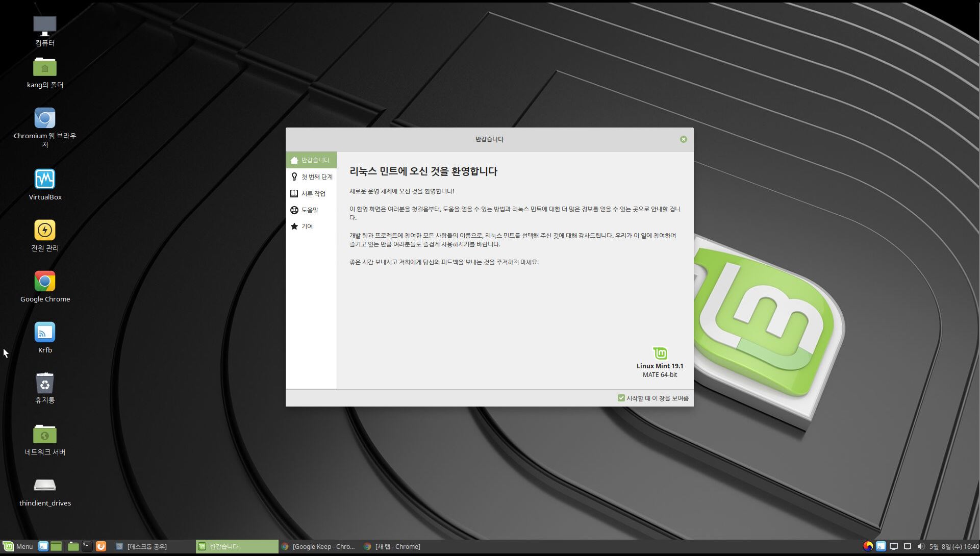Toggle 시작할 때 이 창을 보여줌 checkbox

click(x=621, y=398)
